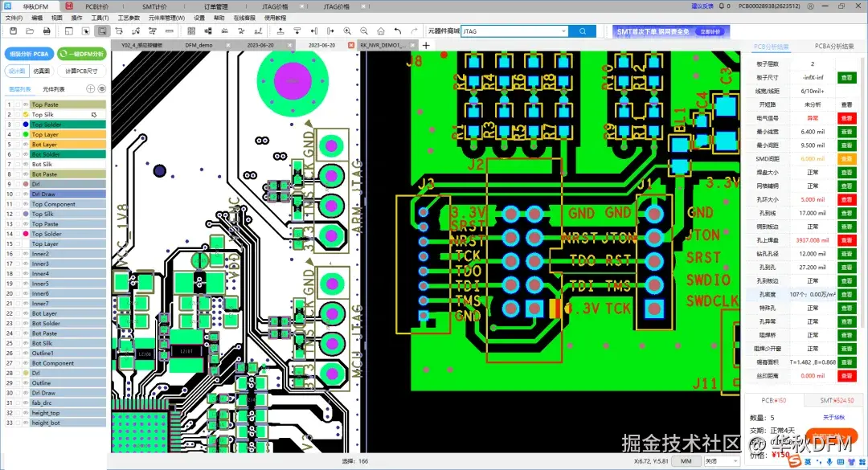Image resolution: width=868 pixels, height=470 pixels.
Task: Click the ruler measure tool icon
Action: click(170, 31)
